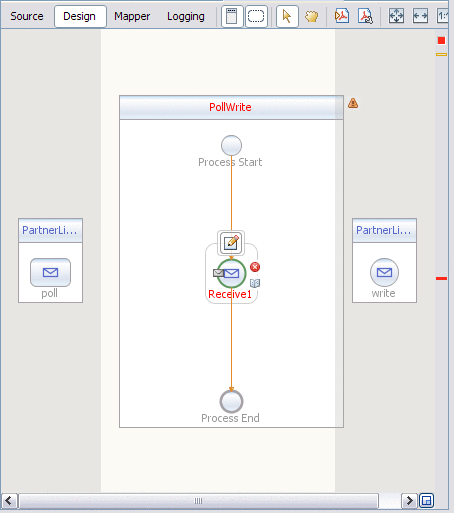Switch to the Source view tab
The height and width of the screenshot is (513, 454).
(x=27, y=16)
